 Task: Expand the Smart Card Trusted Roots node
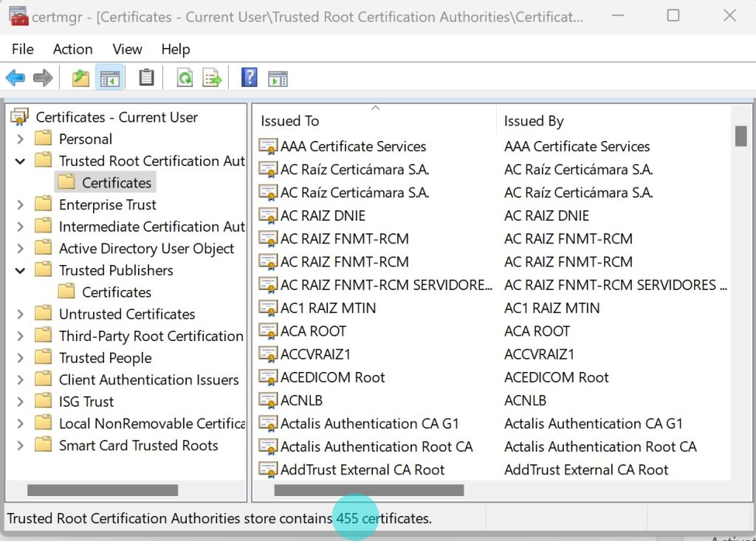pyautogui.click(x=20, y=446)
